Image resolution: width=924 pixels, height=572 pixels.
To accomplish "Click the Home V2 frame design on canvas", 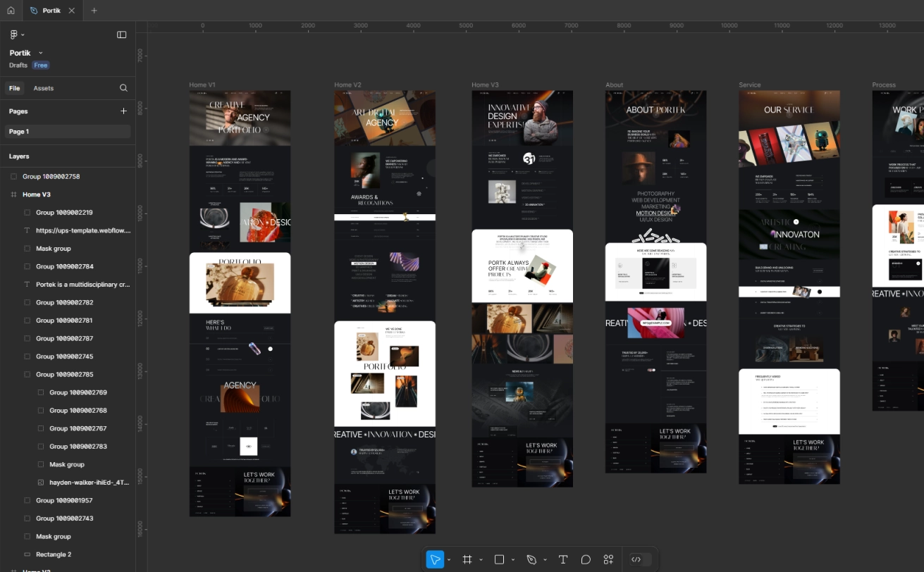I will [385, 312].
